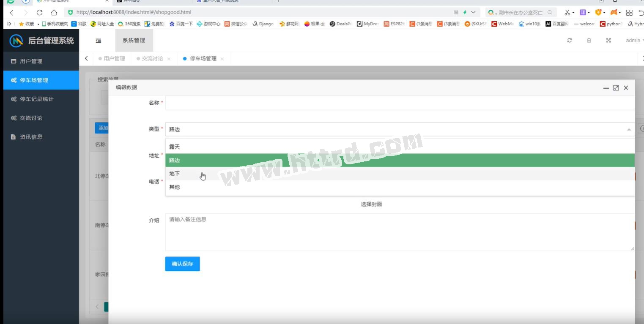Open 交流讨论 in the sidebar
This screenshot has height=324, width=644.
coord(41,118)
